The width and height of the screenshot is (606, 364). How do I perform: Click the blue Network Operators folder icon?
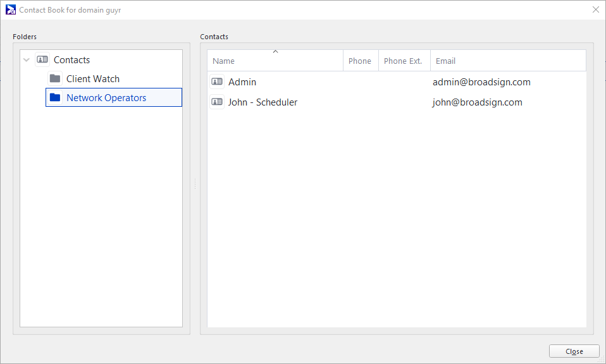[55, 97]
